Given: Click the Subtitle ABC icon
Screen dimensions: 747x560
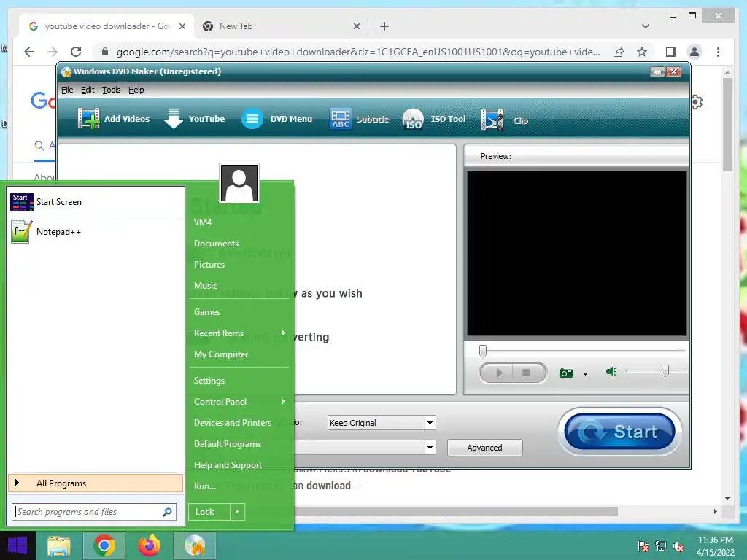Looking at the screenshot, I should (341, 119).
